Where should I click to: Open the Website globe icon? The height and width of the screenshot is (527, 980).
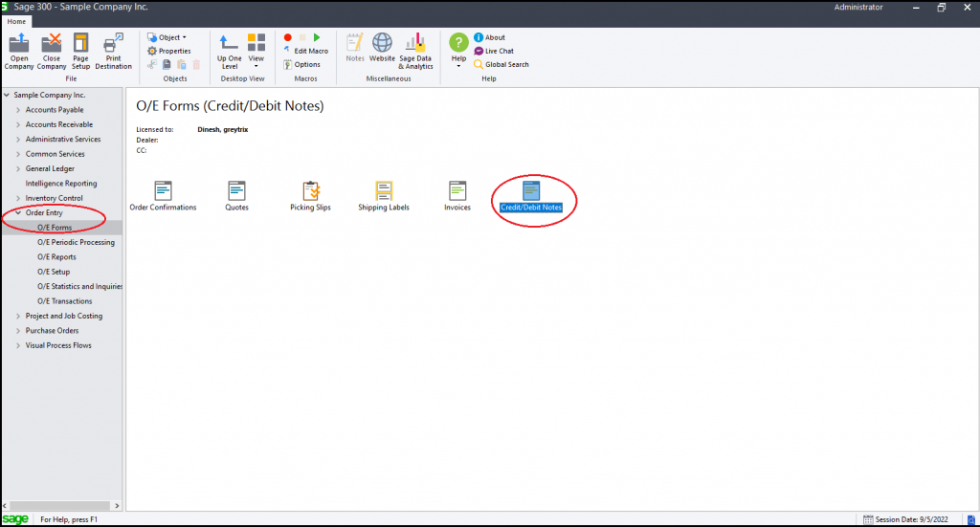[x=382, y=43]
